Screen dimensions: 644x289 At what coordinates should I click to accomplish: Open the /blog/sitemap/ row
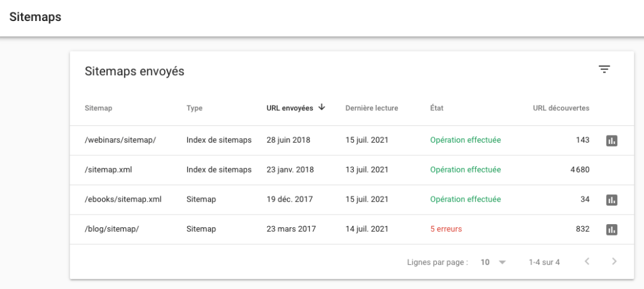tap(351, 229)
